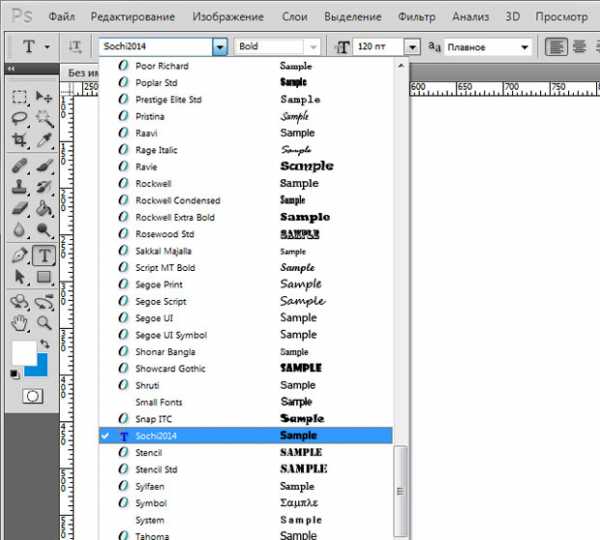Select the Horizontal Type tool

tap(45, 255)
